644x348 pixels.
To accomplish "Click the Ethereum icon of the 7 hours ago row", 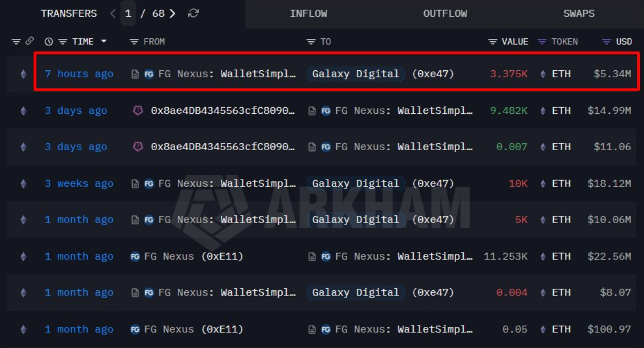I will pyautogui.click(x=23, y=74).
